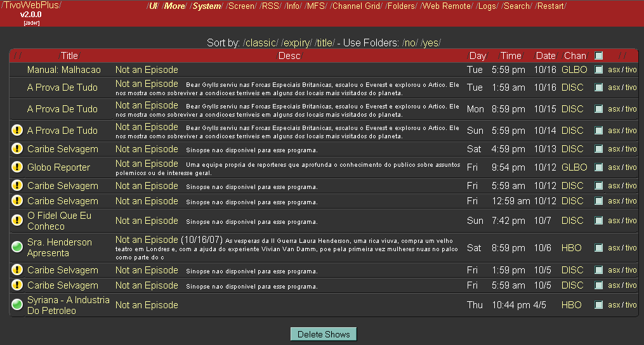Screen dimensions: 644x345
Task: Click green status icon beside Sra. Henderson Apresenta
Action: [17, 247]
